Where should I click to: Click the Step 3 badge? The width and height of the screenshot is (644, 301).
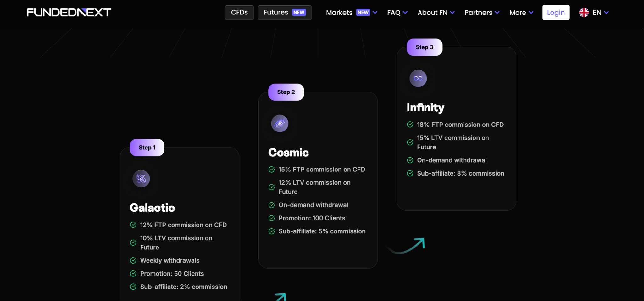(425, 47)
